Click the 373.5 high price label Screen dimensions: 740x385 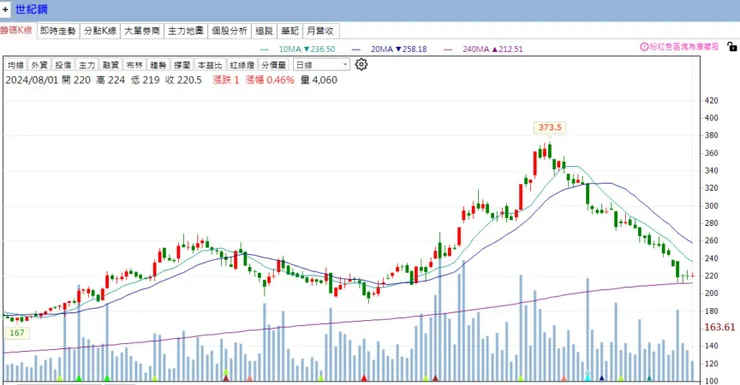(x=550, y=127)
